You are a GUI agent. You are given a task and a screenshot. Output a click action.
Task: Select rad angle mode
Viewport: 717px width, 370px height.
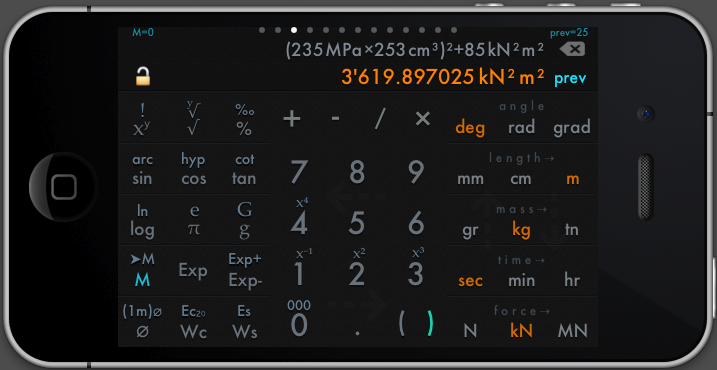[x=521, y=127]
